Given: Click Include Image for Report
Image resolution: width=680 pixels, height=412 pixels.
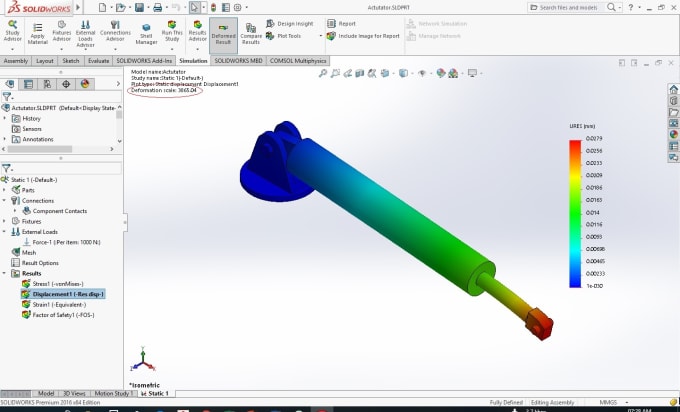Looking at the screenshot, I should pos(363,36).
